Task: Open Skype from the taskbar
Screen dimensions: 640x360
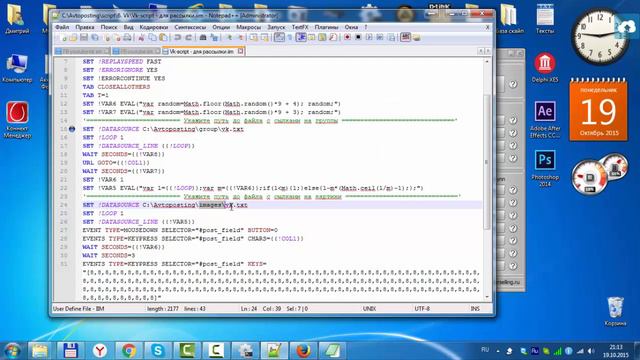Action: click(158, 351)
